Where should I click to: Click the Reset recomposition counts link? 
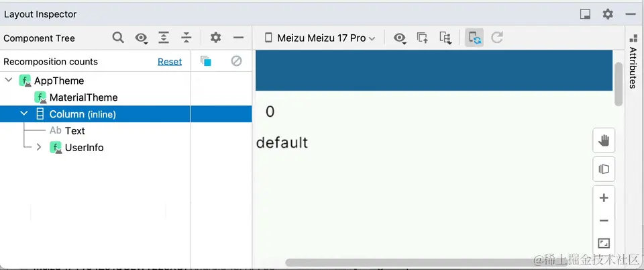tap(170, 62)
